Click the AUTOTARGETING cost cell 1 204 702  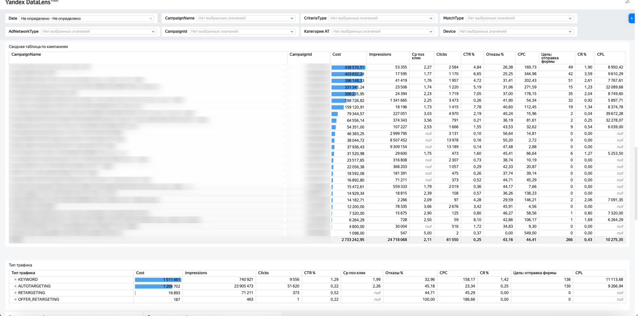(158, 286)
